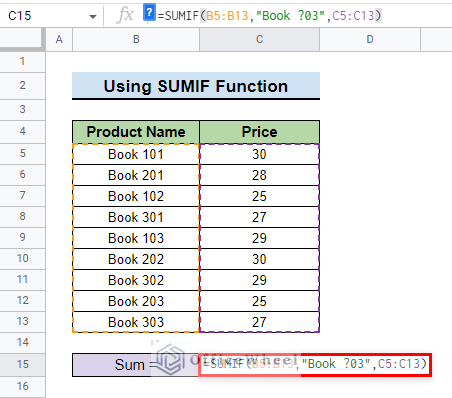Select cell 'Book 301'
The width and height of the screenshot is (452, 398).
pyautogui.click(x=136, y=217)
